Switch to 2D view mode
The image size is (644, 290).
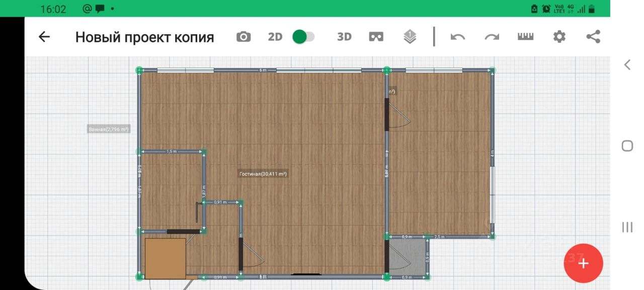click(275, 37)
